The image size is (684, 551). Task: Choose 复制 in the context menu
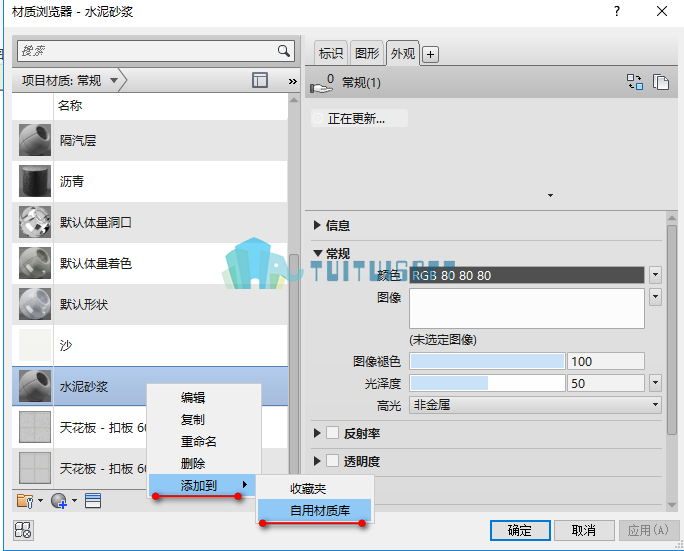[x=204, y=419]
